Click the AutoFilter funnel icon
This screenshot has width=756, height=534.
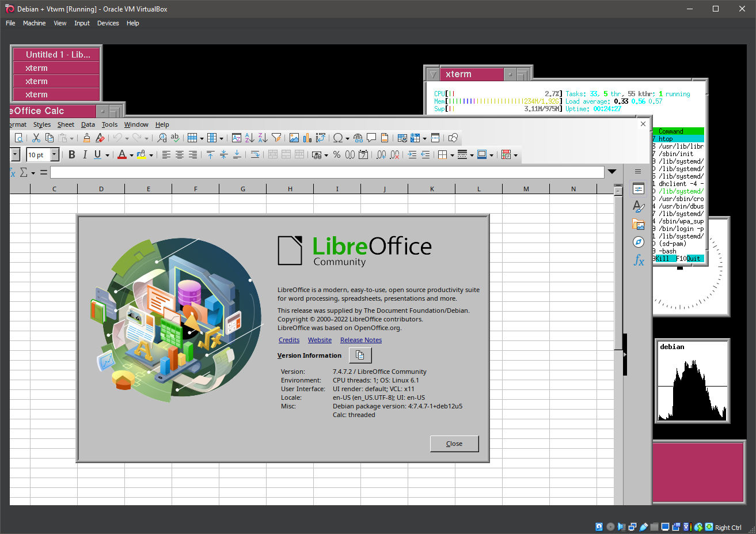pos(276,138)
